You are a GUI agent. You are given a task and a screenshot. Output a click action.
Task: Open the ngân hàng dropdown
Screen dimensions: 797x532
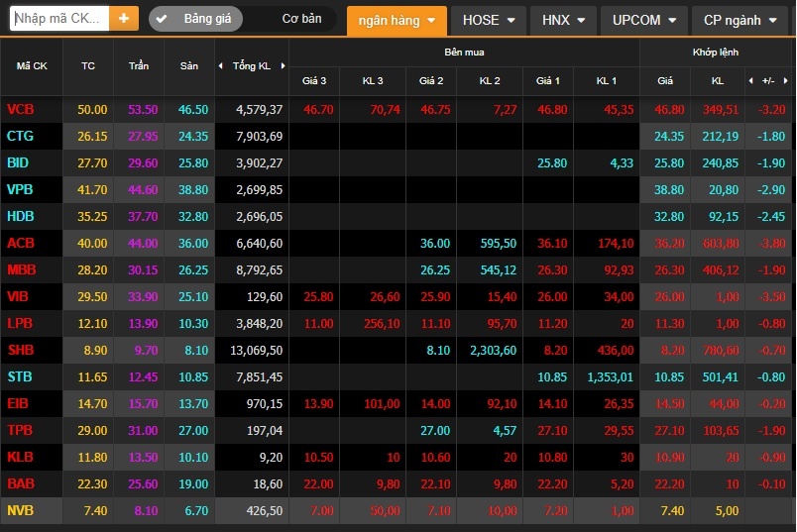(x=396, y=20)
